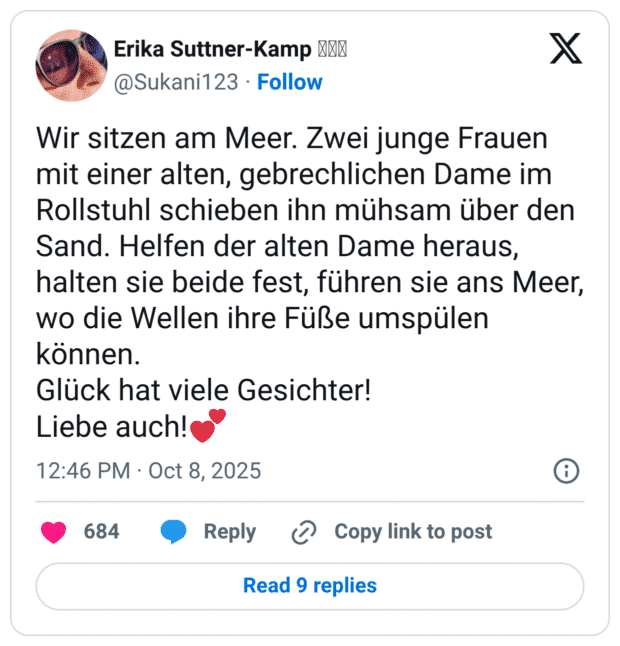The width and height of the screenshot is (620, 646).
Task: Open the Twitter for Websites info icon
Action: coord(566,470)
